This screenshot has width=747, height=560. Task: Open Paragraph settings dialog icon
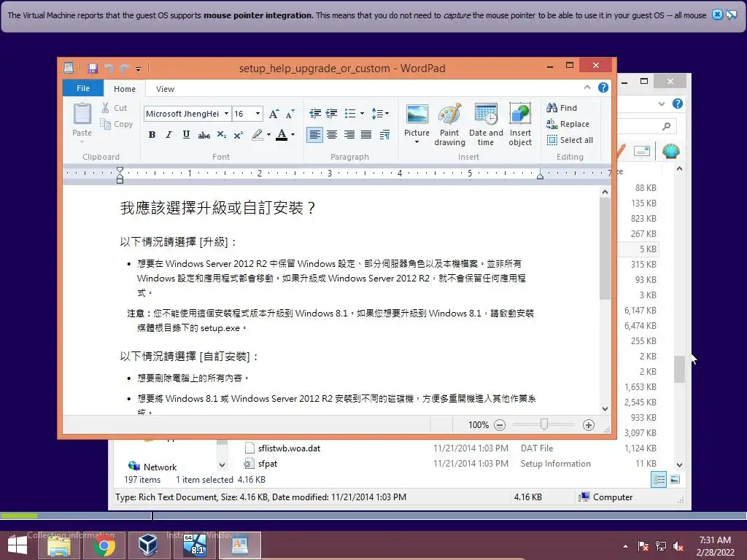click(384, 135)
